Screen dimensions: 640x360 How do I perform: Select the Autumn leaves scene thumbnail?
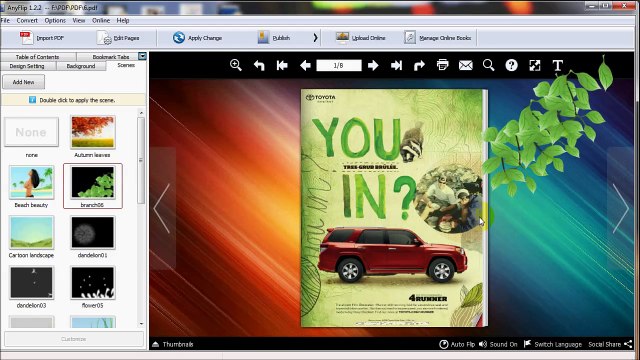point(93,132)
